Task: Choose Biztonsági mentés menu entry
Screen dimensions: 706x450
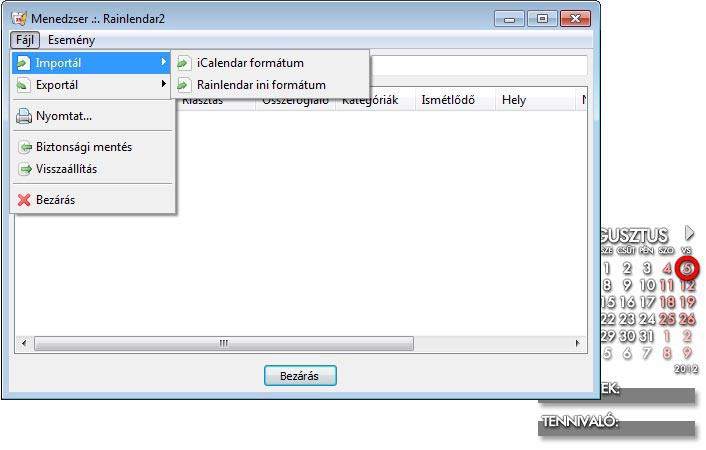Action: point(91,147)
